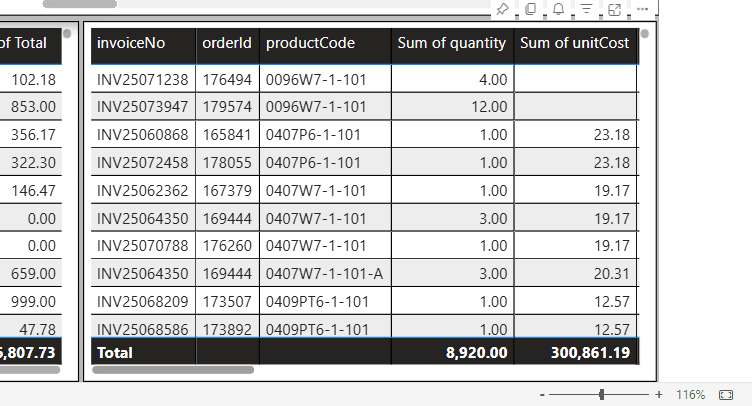
Task: Set an alert with the bell icon
Action: click(558, 9)
